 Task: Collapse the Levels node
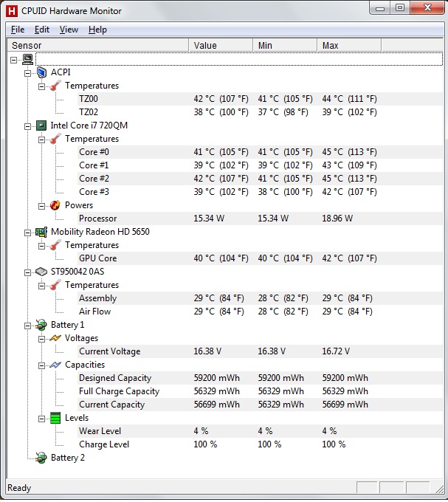pyautogui.click(x=41, y=419)
